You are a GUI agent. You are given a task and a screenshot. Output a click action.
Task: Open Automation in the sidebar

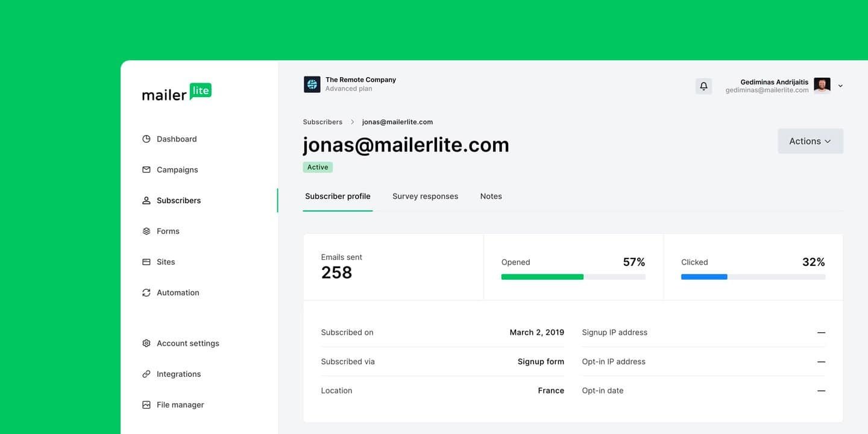point(178,292)
